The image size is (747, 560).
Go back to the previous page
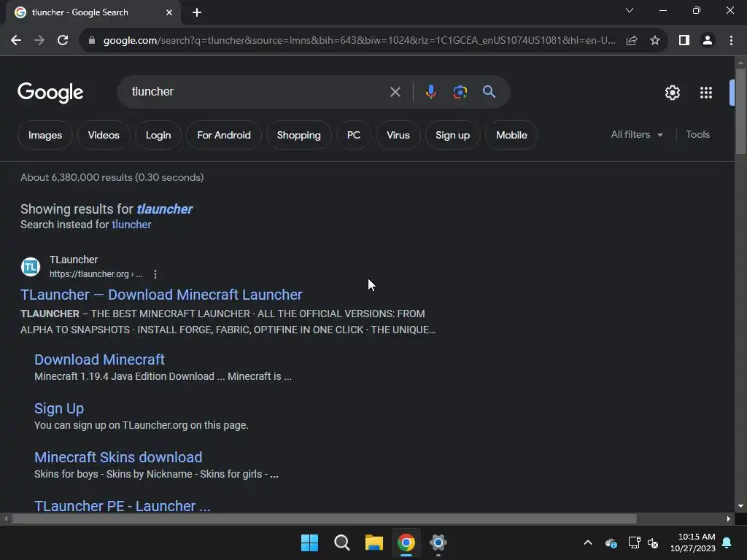(x=16, y=41)
